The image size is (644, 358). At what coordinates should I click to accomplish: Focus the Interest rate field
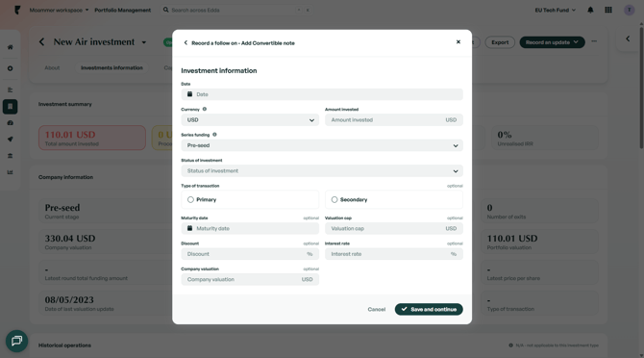394,254
